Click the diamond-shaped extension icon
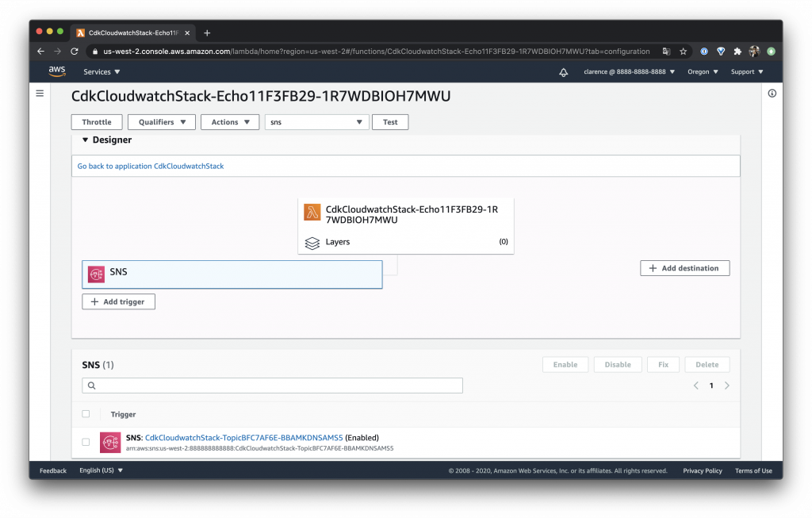Viewport: 812px width, 518px height. [x=721, y=52]
